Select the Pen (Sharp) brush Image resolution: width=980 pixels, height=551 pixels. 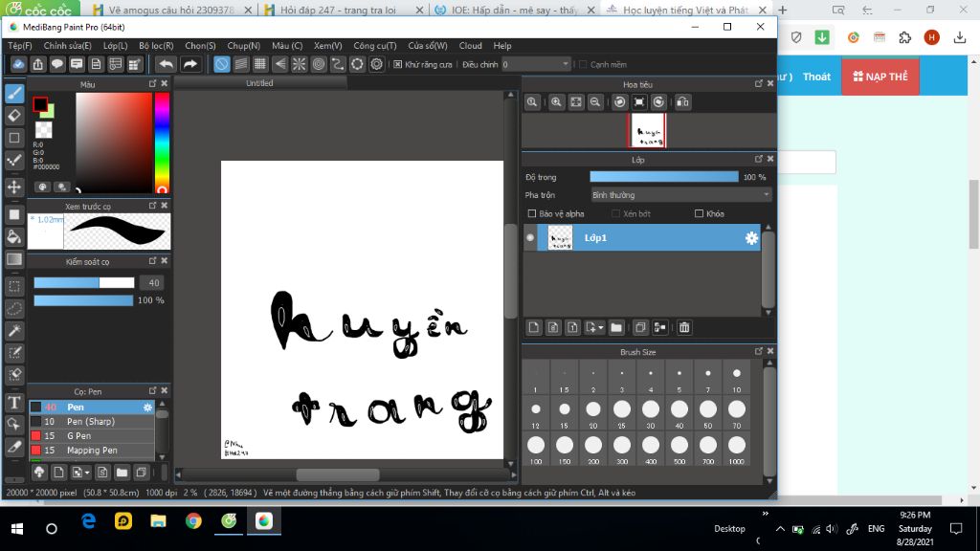[x=91, y=422]
